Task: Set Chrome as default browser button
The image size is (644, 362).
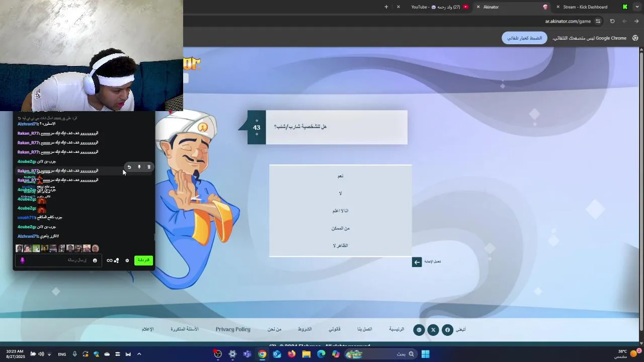Action: tap(524, 38)
